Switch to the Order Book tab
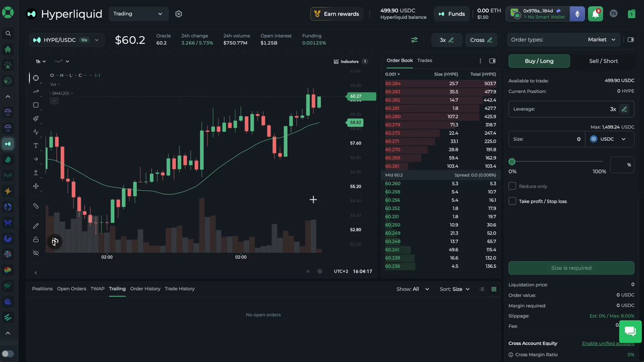The image size is (644, 362). [x=400, y=61]
